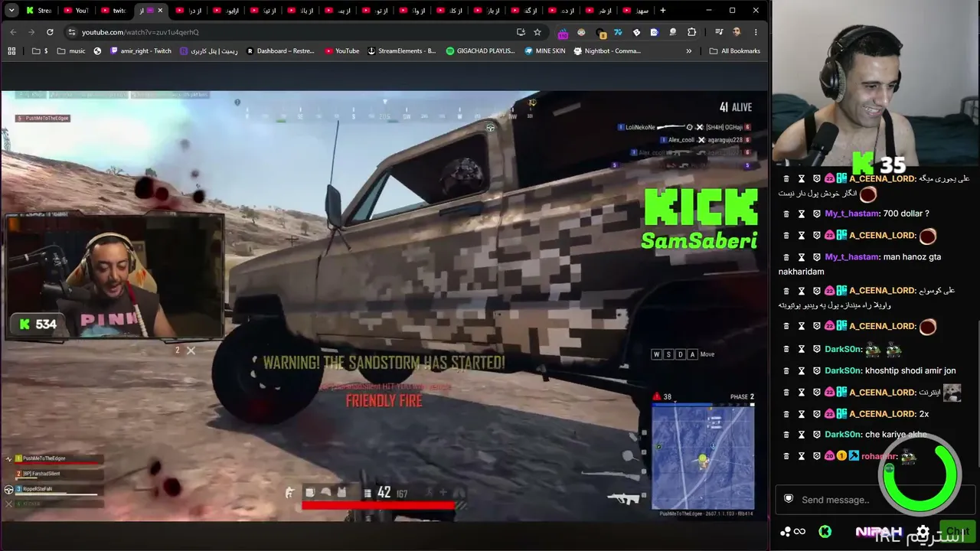Open the ریمیت bookmark
Image resolution: width=980 pixels, height=551 pixels.
[208, 51]
